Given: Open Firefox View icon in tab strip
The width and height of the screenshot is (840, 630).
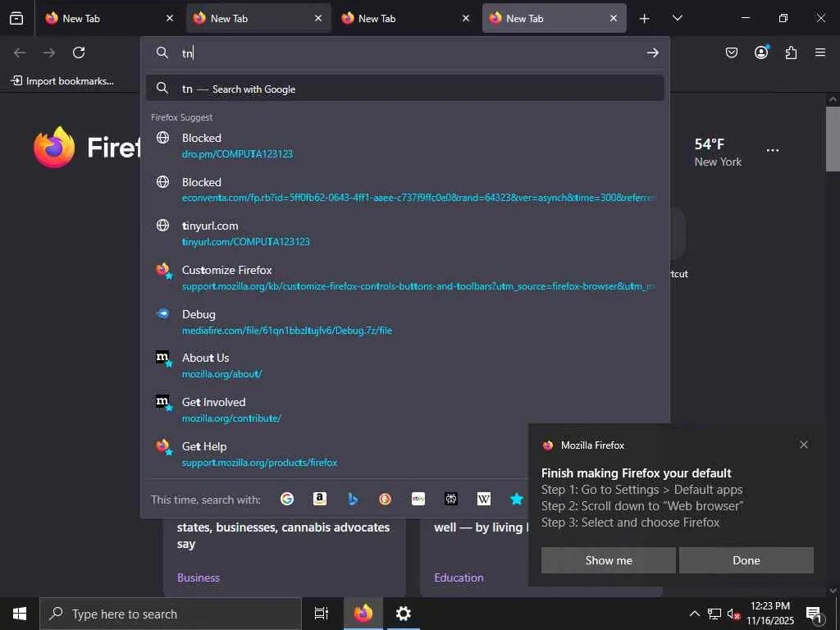Looking at the screenshot, I should [x=16, y=18].
